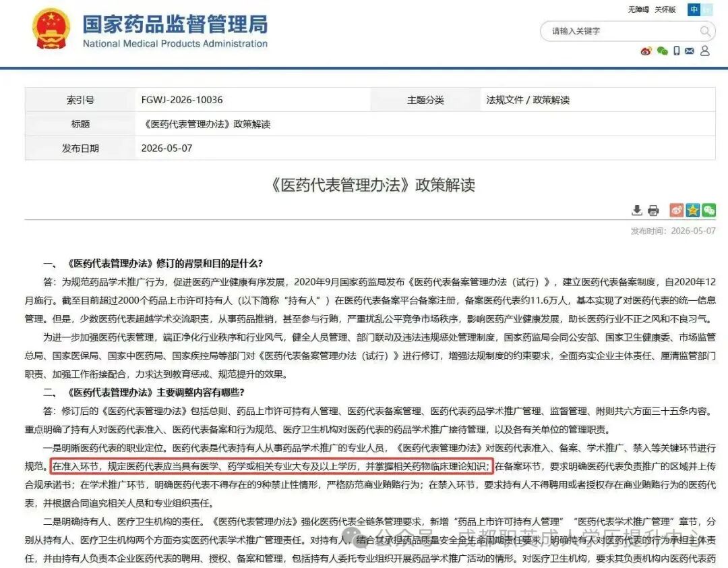Print the article using printer icon
The height and width of the screenshot is (568, 728).
[x=653, y=210]
